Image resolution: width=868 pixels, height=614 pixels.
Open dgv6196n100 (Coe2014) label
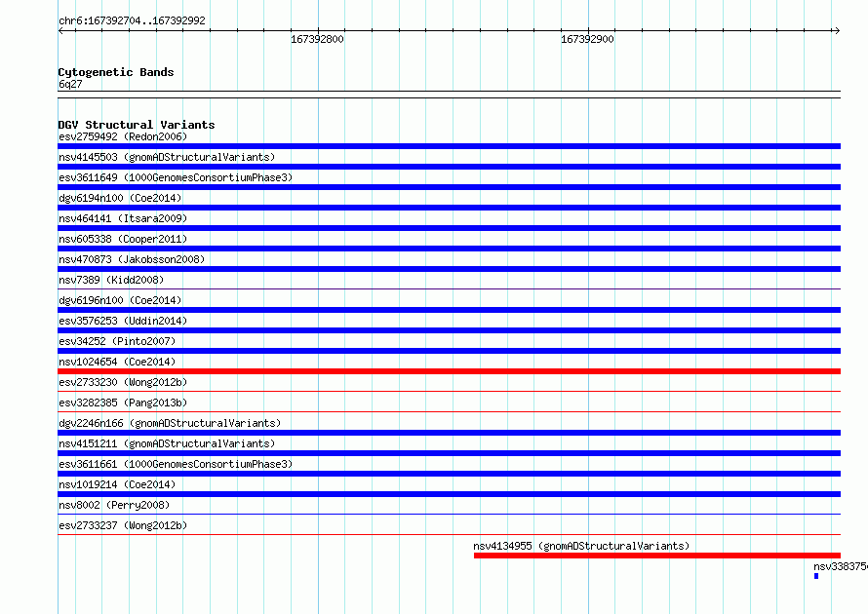pos(120,300)
